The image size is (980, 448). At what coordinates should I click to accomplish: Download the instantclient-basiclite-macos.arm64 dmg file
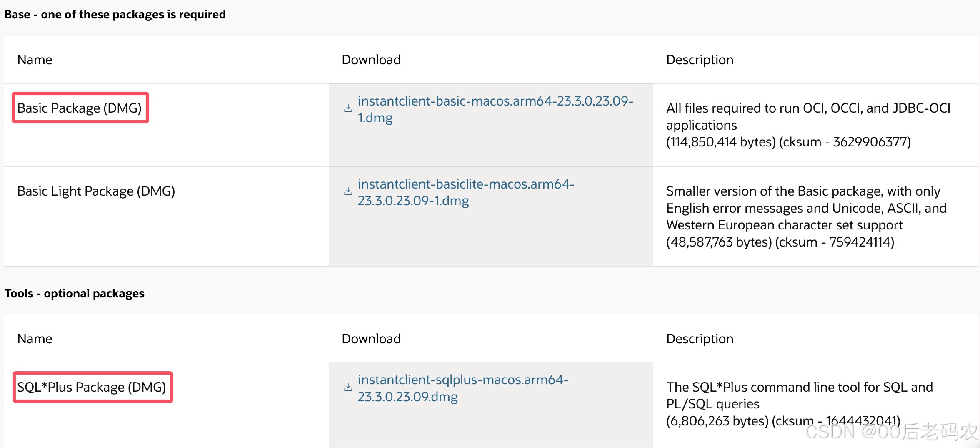465,184
